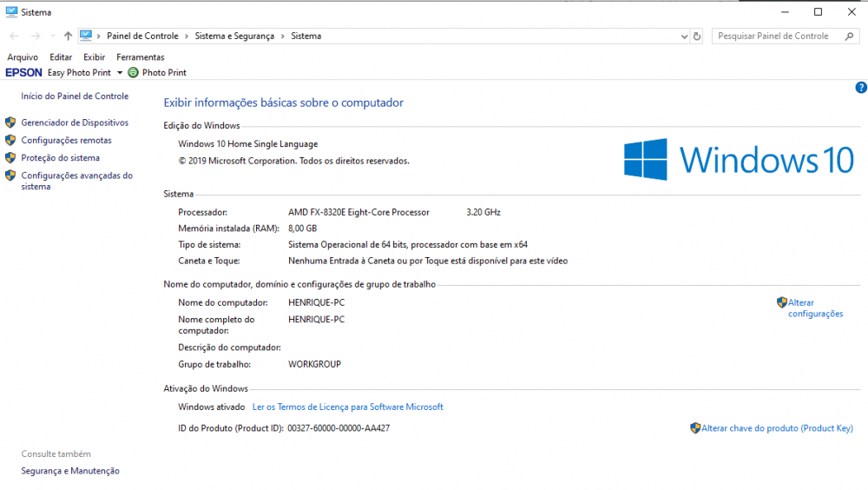
Task: Click the EPSON logo in toolbar
Action: [23, 73]
